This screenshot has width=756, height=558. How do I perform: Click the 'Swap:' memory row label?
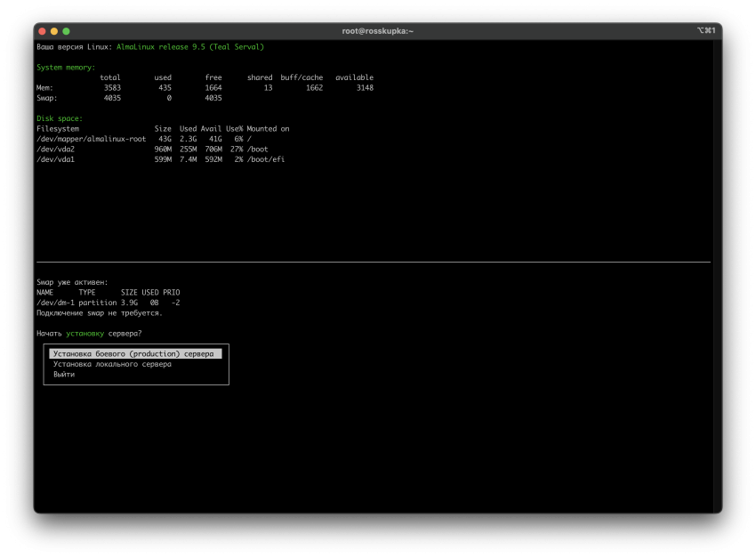47,98
